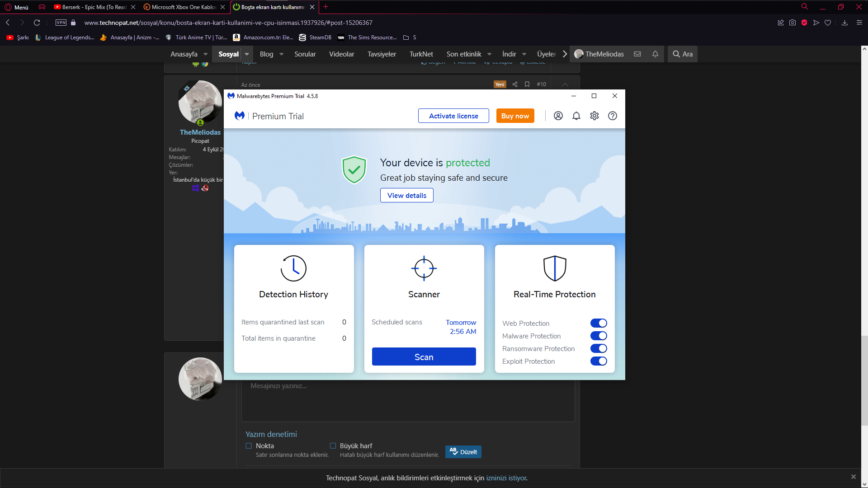This screenshot has height=488, width=868.
Task: Click the browser address bar URL
Action: click(x=228, y=23)
